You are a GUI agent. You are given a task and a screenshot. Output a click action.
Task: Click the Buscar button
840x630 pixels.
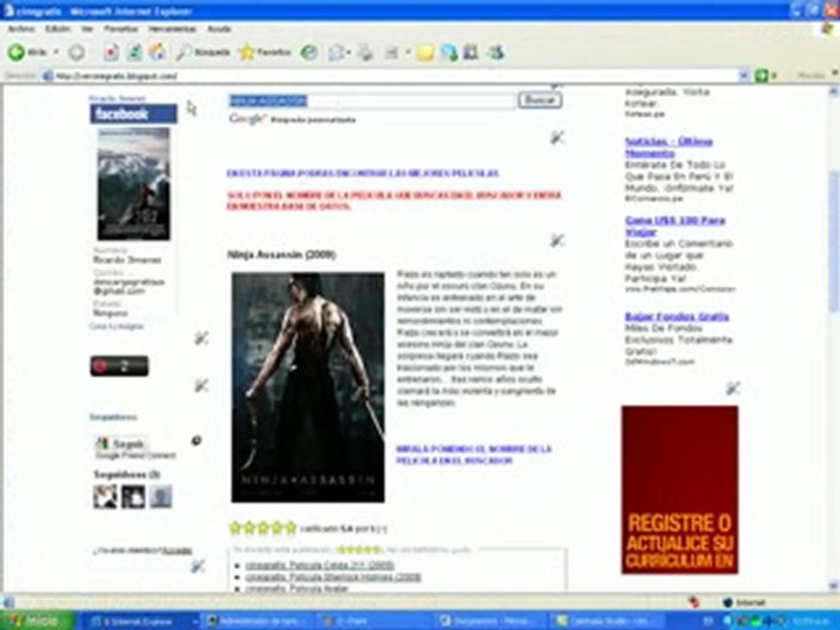point(540,100)
